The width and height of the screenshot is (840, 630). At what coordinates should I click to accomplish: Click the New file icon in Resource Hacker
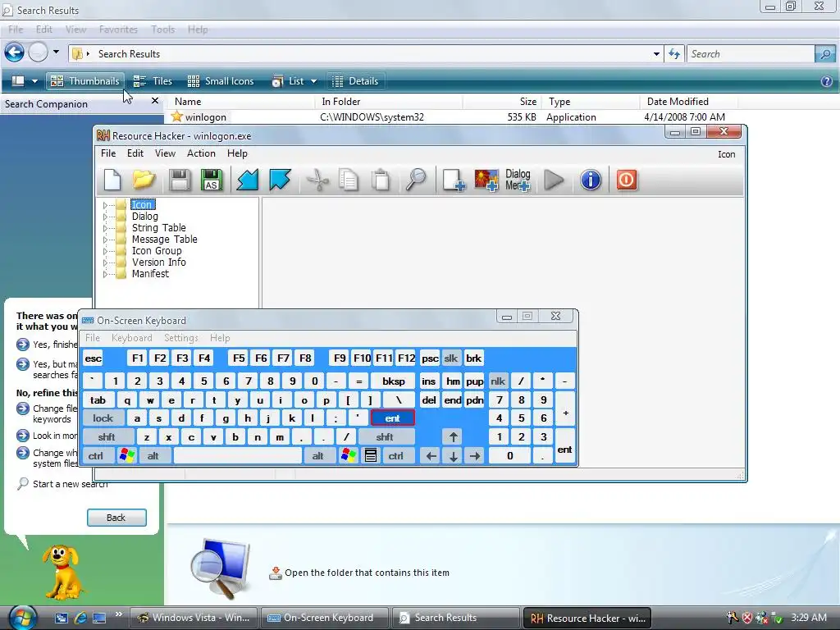[112, 180]
